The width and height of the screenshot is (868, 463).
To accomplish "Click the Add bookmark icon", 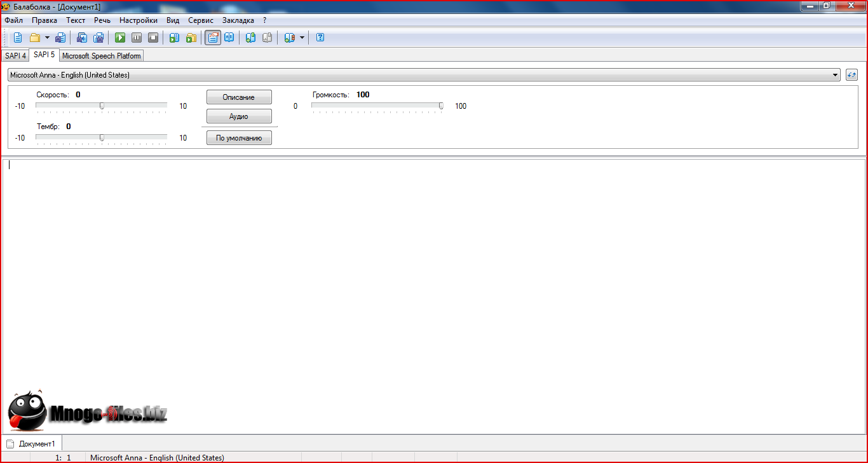I will pyautogui.click(x=251, y=38).
